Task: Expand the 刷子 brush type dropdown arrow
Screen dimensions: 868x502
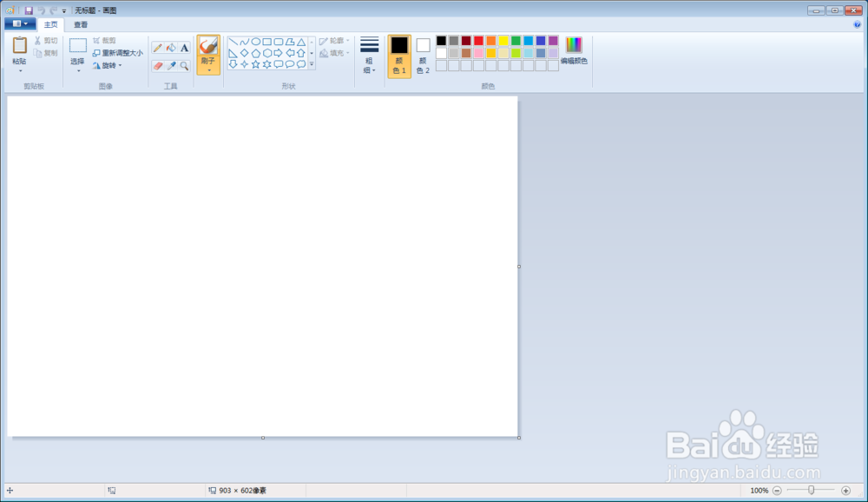Action: pos(208,70)
